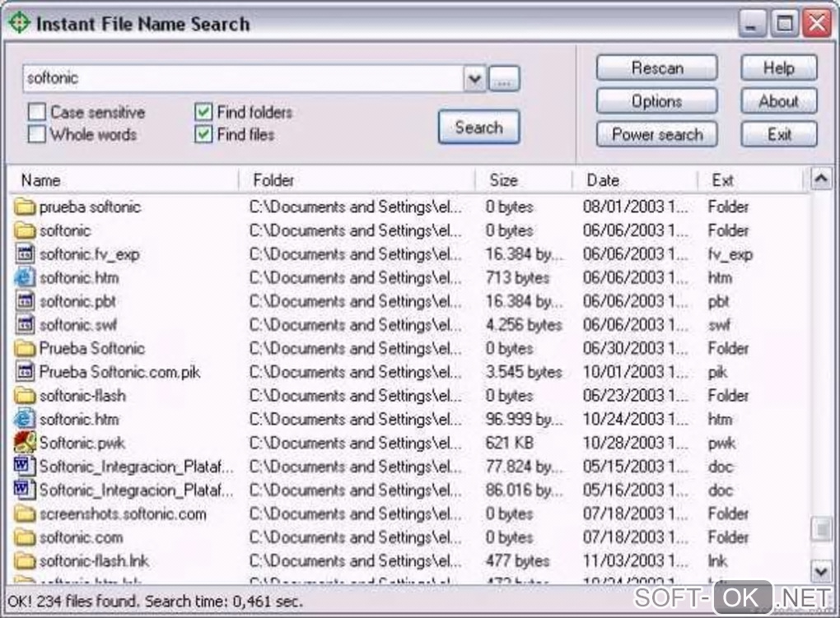840x618 pixels.
Task: Open the Options dialog
Action: point(657,101)
